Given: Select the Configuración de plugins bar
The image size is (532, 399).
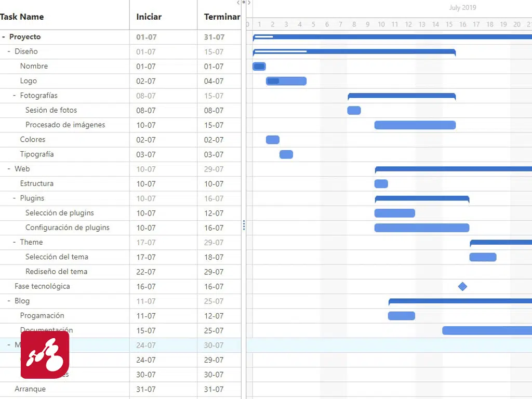Looking at the screenshot, I should (421, 228).
